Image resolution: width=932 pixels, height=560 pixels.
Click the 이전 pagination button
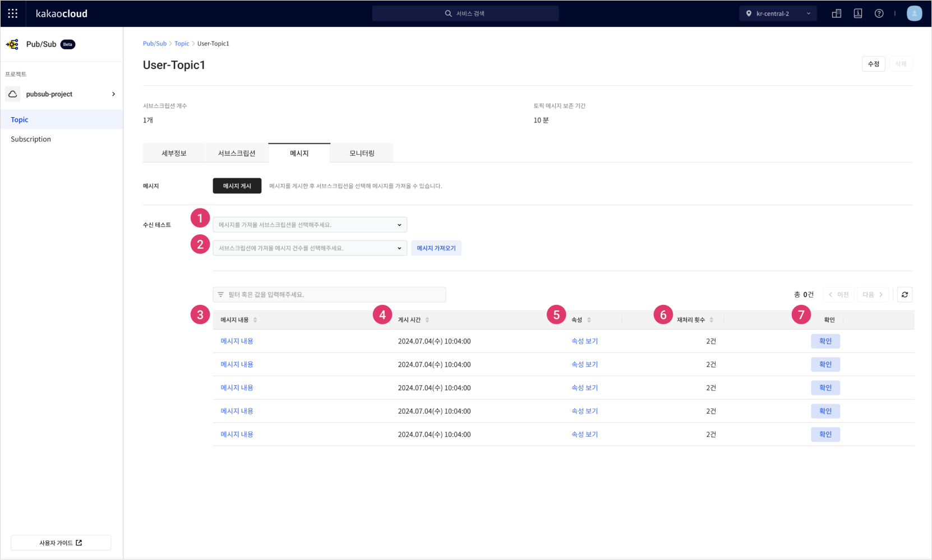pos(838,294)
